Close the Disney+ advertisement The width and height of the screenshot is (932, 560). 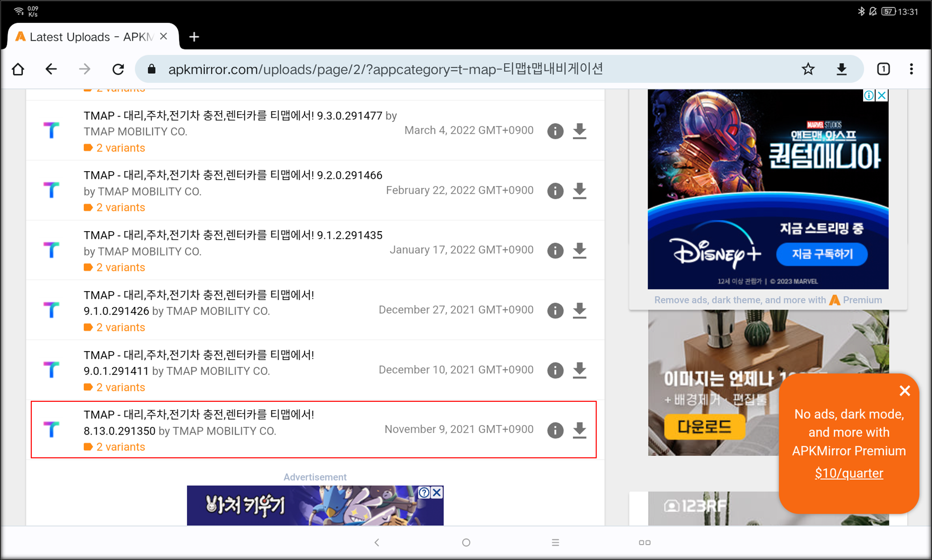pyautogui.click(x=882, y=95)
